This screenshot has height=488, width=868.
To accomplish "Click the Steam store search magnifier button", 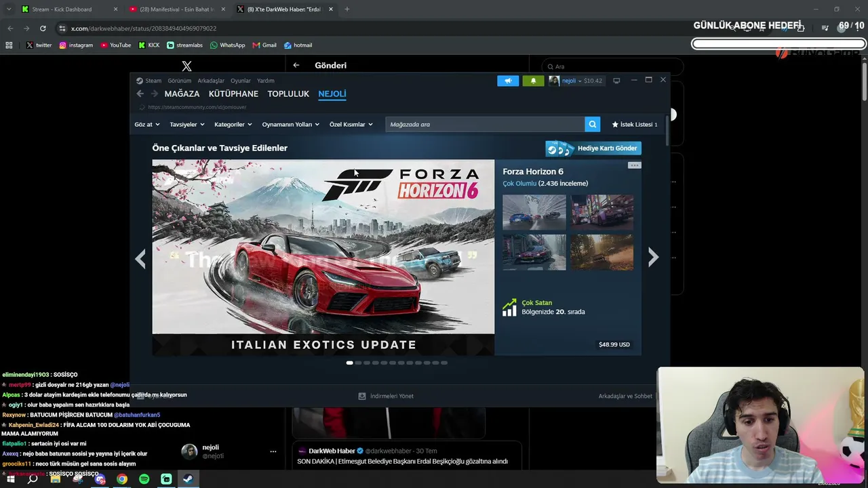I will tap(593, 124).
